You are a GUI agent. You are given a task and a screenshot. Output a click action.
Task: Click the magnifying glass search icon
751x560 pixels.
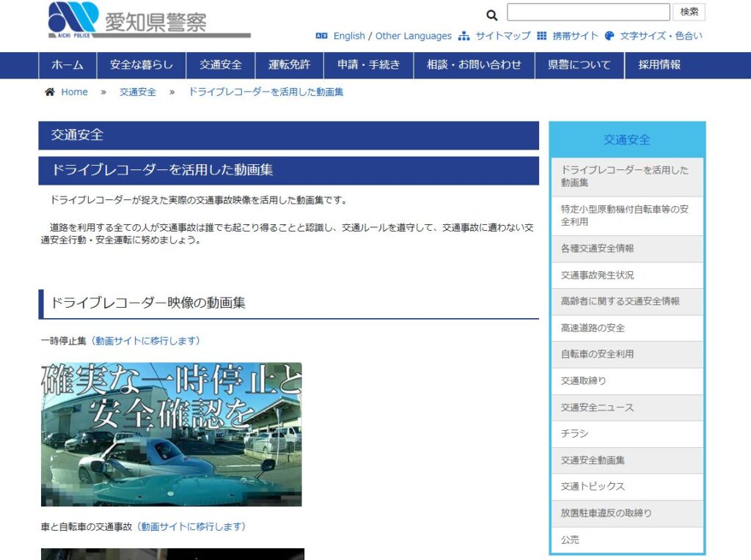click(x=492, y=15)
